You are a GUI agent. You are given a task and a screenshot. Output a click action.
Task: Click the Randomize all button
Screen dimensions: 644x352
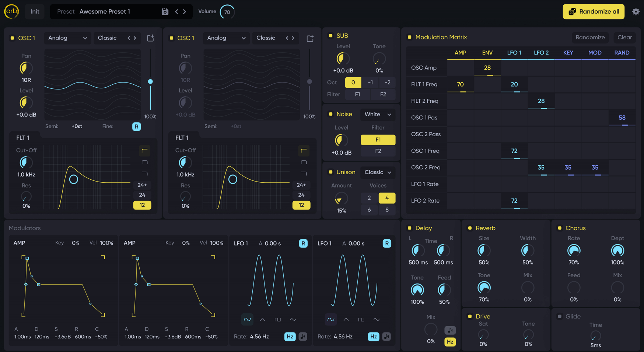click(593, 11)
